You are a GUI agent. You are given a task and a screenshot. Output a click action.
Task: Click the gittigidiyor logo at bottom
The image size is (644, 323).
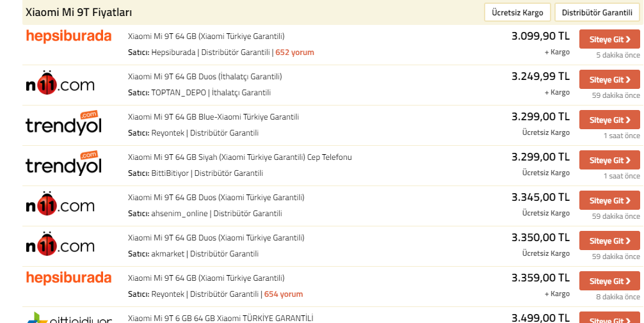point(69,318)
